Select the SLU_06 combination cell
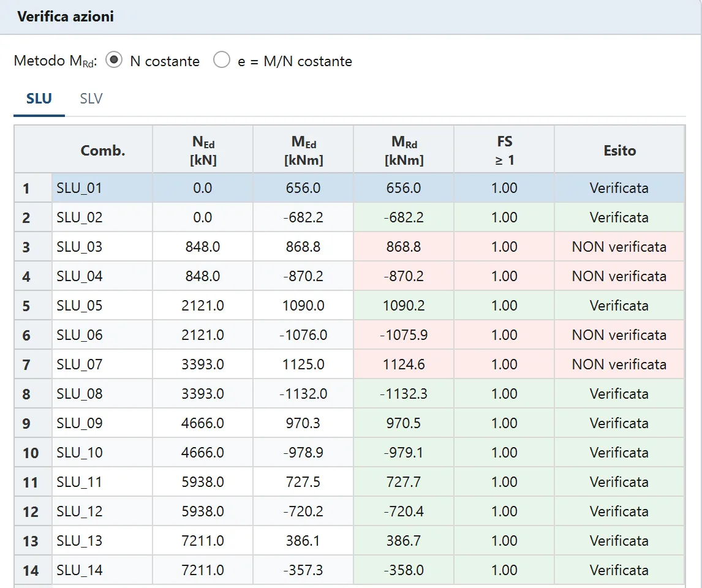The width and height of the screenshot is (702, 588). point(102,335)
